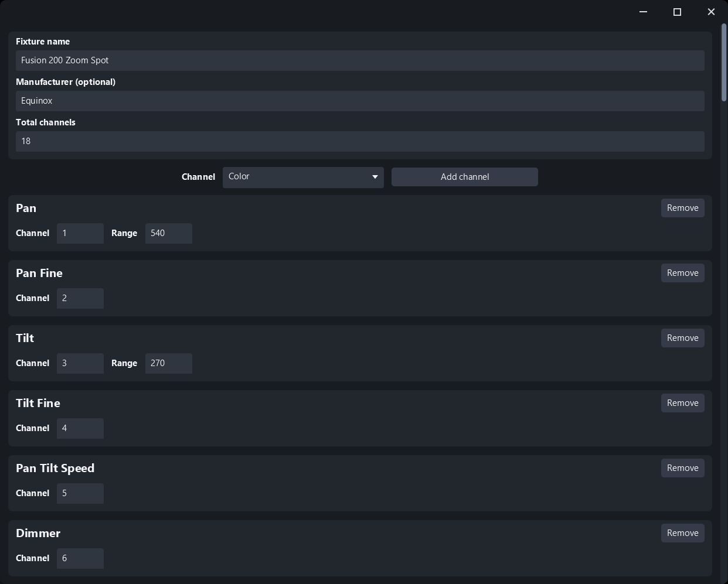Screen dimensions: 728x584
Task: Remove the Pan channel
Action: click(x=683, y=208)
